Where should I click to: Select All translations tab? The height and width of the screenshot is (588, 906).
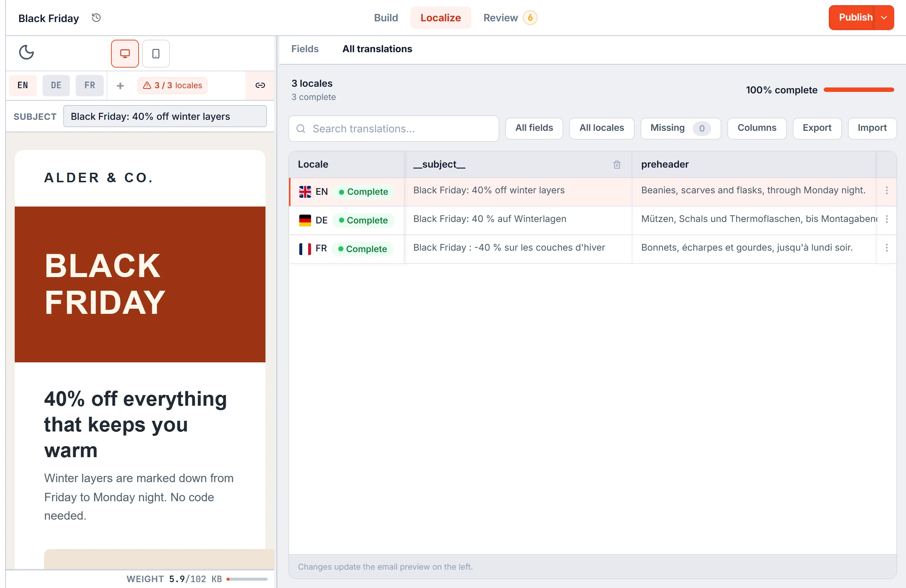[x=377, y=49]
